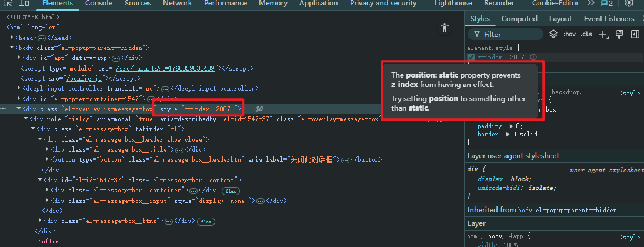
Task: Open the Network tab
Action: coord(178,4)
